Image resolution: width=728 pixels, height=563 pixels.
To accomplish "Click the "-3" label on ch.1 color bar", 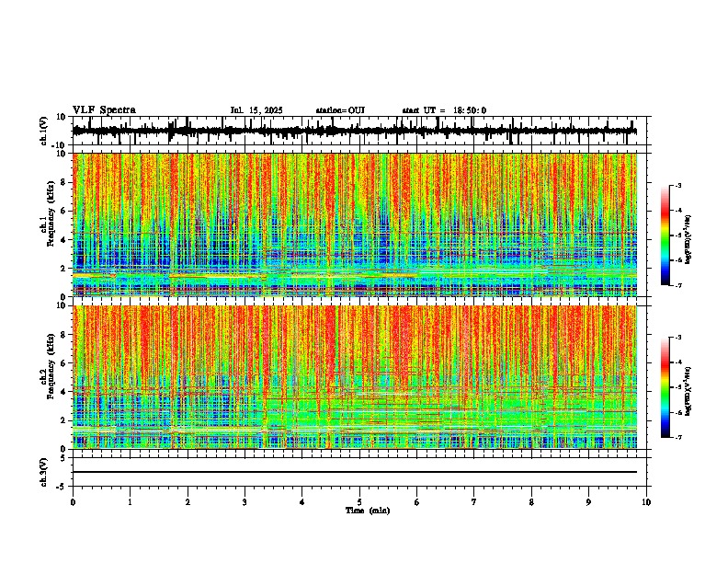I will pyautogui.click(x=678, y=185).
